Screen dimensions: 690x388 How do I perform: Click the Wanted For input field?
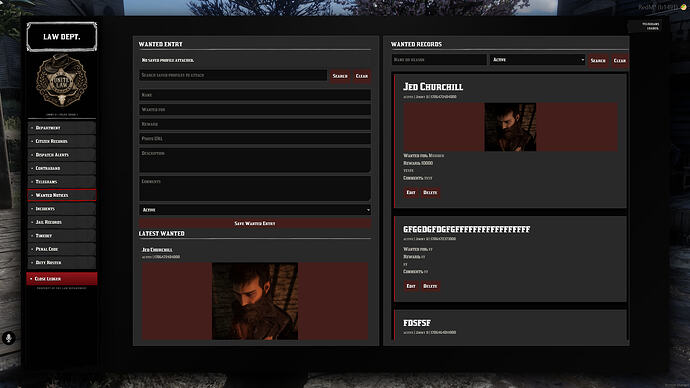point(255,110)
